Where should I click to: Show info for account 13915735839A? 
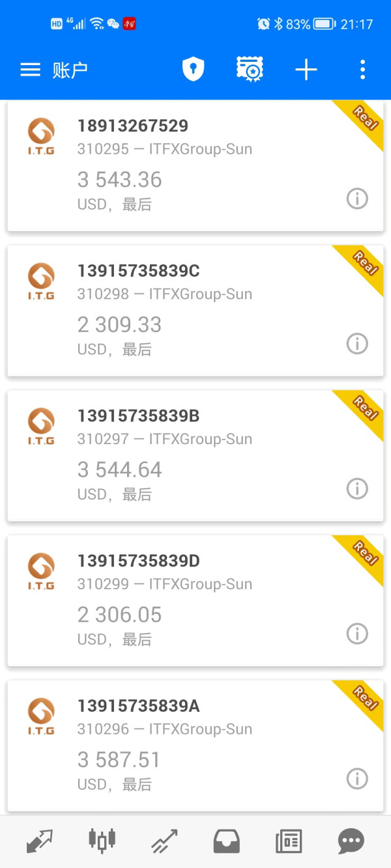pos(357,778)
